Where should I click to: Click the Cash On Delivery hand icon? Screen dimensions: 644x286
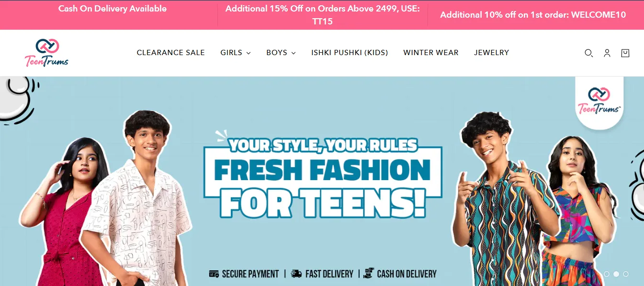(368, 274)
